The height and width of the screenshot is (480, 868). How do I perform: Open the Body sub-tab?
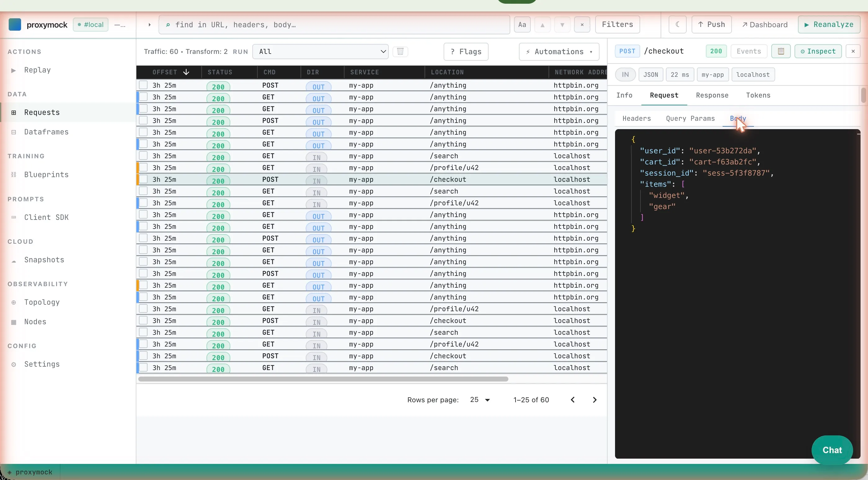click(738, 119)
